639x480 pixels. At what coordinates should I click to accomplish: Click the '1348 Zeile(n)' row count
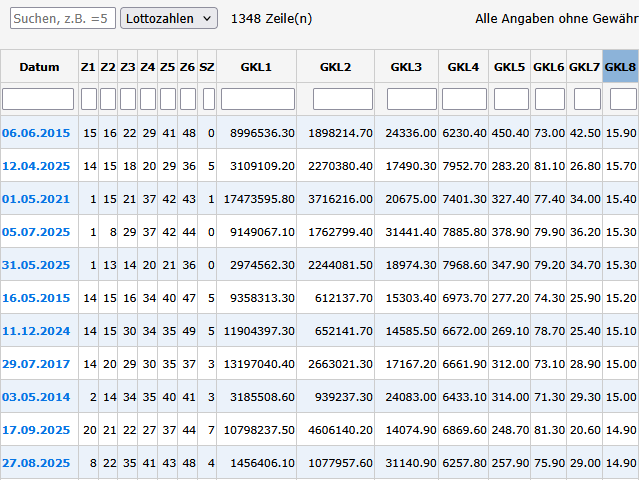click(x=271, y=18)
